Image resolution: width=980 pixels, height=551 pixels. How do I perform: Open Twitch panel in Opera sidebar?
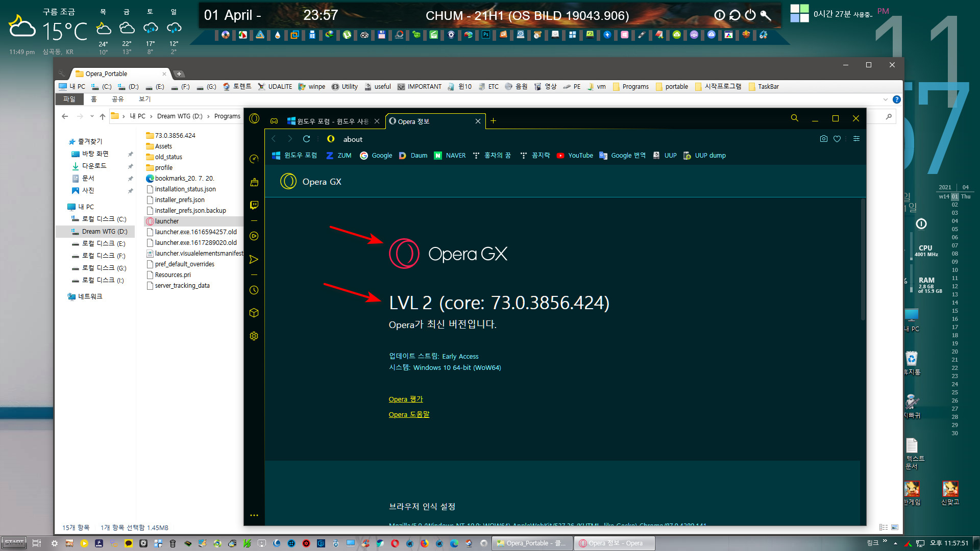click(x=254, y=205)
